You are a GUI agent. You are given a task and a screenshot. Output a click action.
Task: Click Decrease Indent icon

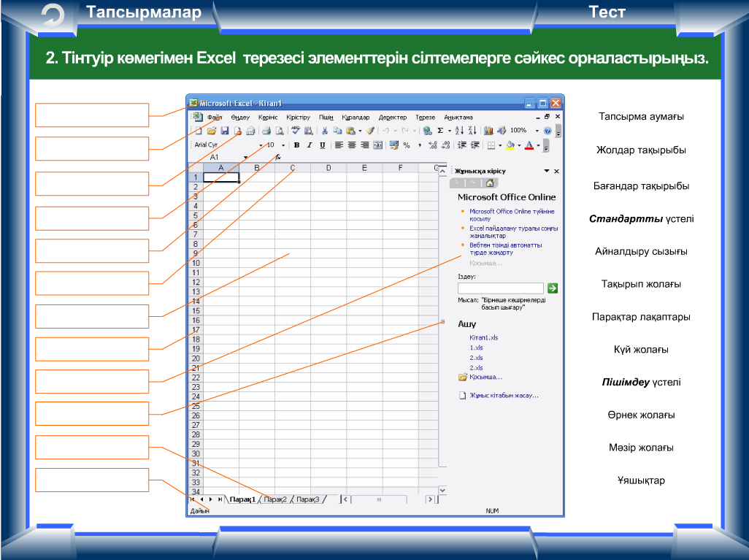click(462, 145)
